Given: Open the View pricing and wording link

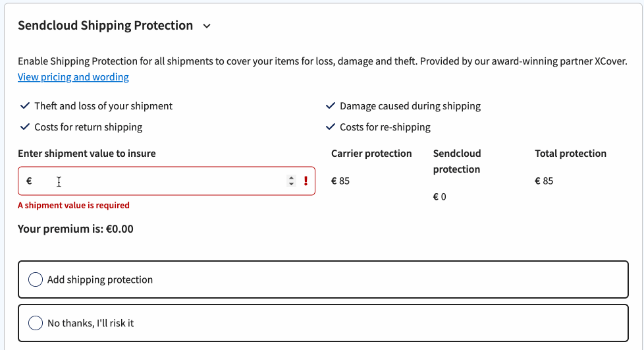Looking at the screenshot, I should (73, 77).
